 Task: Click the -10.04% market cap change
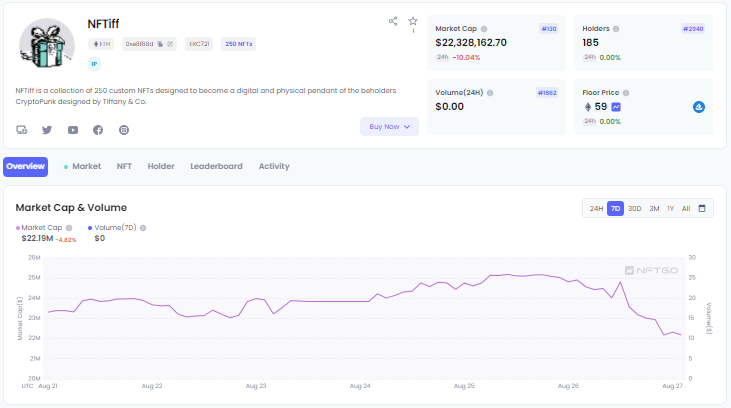click(x=466, y=57)
